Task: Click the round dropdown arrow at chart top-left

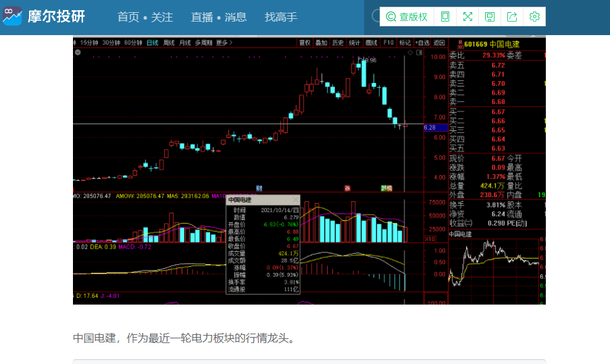Action: click(78, 52)
